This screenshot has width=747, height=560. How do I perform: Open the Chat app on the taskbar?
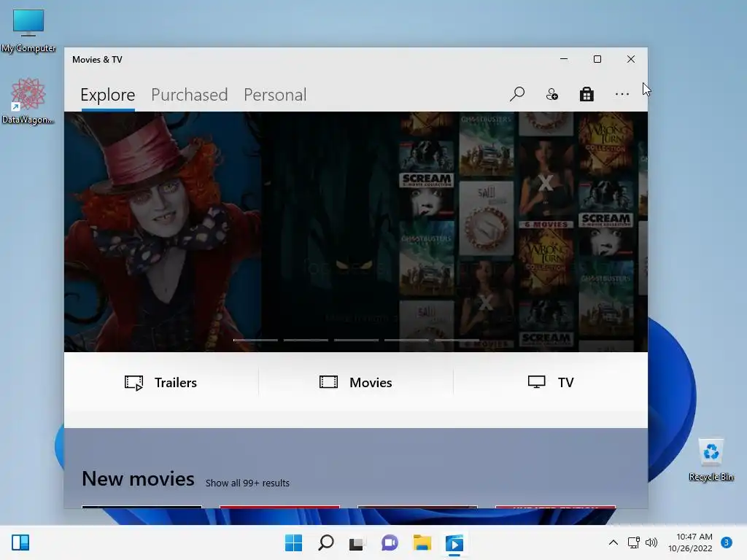click(x=390, y=542)
